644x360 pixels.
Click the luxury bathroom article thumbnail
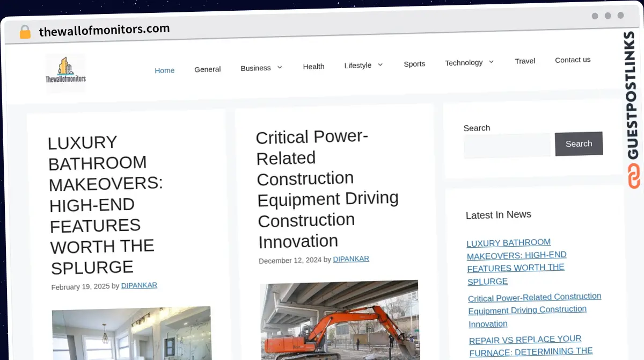[132, 333]
